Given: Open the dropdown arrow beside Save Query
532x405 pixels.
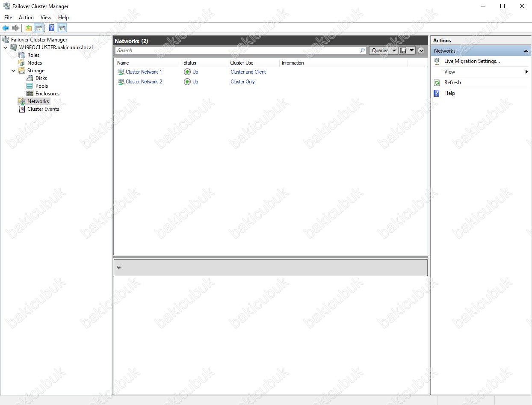Looking at the screenshot, I should pos(411,50).
